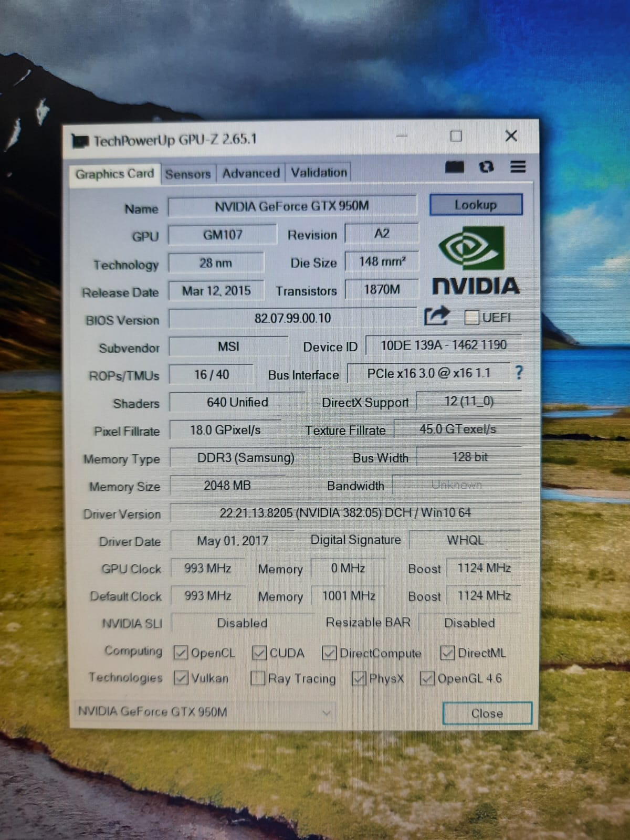Screen dimensions: 630x840
Task: Open the hamburger menu icon
Action: pos(518,167)
